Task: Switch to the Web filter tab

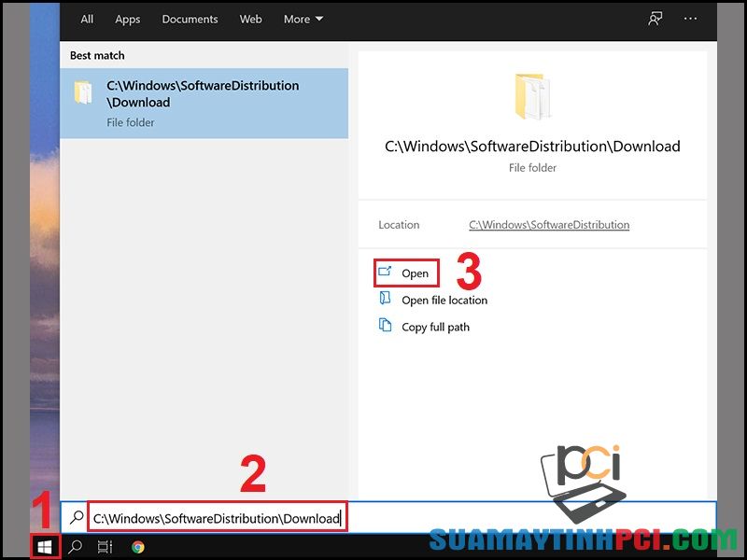Action: (x=250, y=20)
